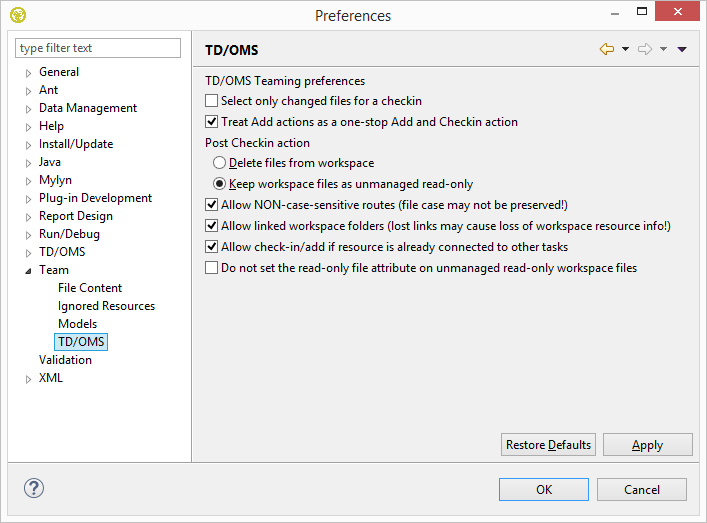
Task: Uncheck Treat Add actions as one-stop checkbox
Action: pyautogui.click(x=211, y=122)
